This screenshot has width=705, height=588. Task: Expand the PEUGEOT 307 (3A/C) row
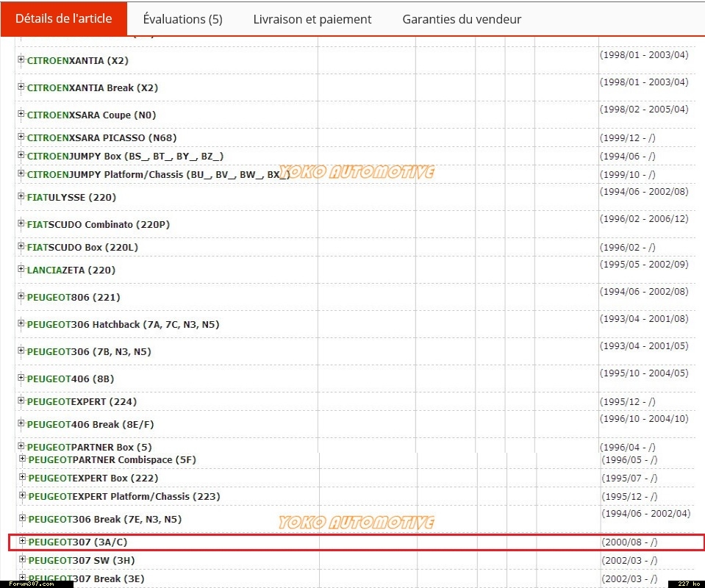22,541
